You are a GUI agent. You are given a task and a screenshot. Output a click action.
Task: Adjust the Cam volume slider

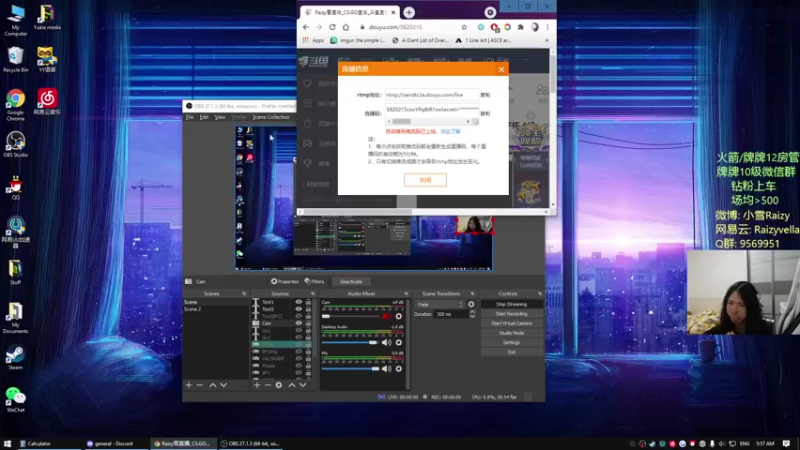click(351, 316)
